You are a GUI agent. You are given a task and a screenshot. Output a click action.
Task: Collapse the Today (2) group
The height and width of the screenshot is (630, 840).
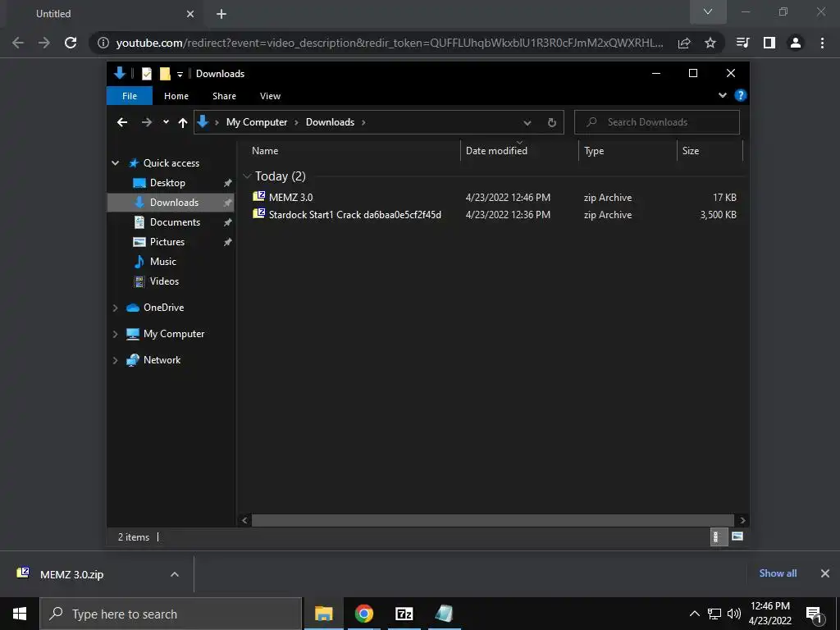click(247, 176)
